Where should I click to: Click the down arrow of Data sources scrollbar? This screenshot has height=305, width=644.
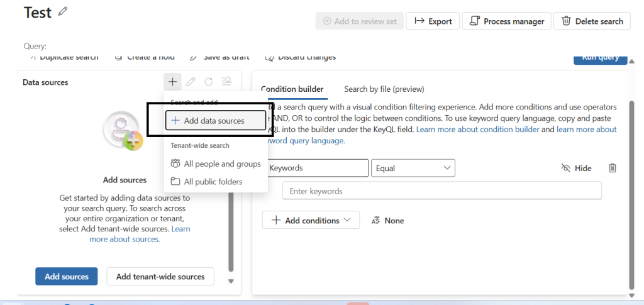click(x=231, y=281)
